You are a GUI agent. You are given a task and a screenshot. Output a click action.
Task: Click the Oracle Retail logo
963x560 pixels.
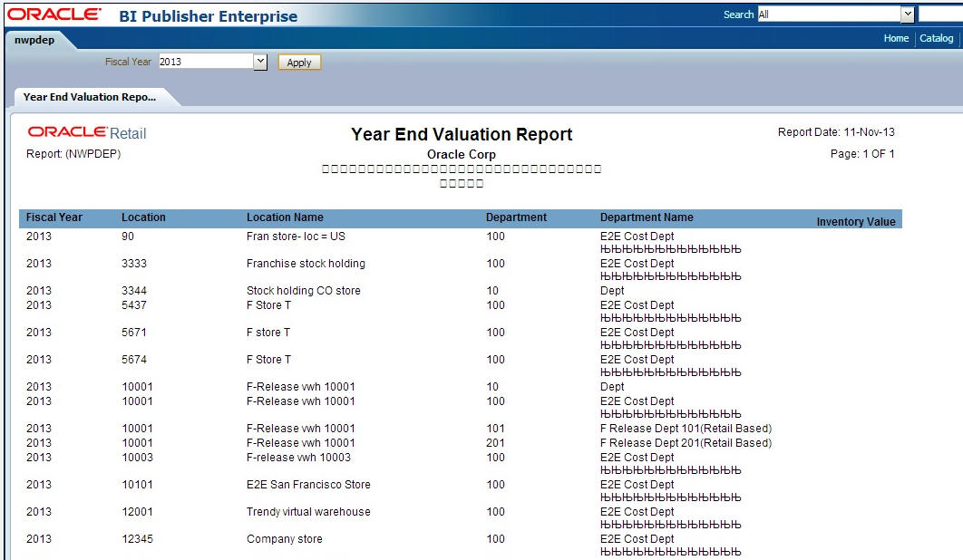pos(86,132)
